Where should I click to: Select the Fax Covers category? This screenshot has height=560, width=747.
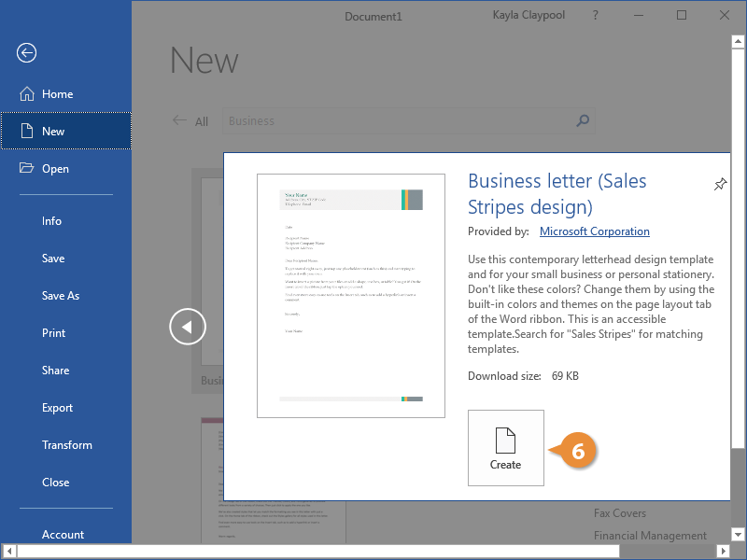(619, 513)
